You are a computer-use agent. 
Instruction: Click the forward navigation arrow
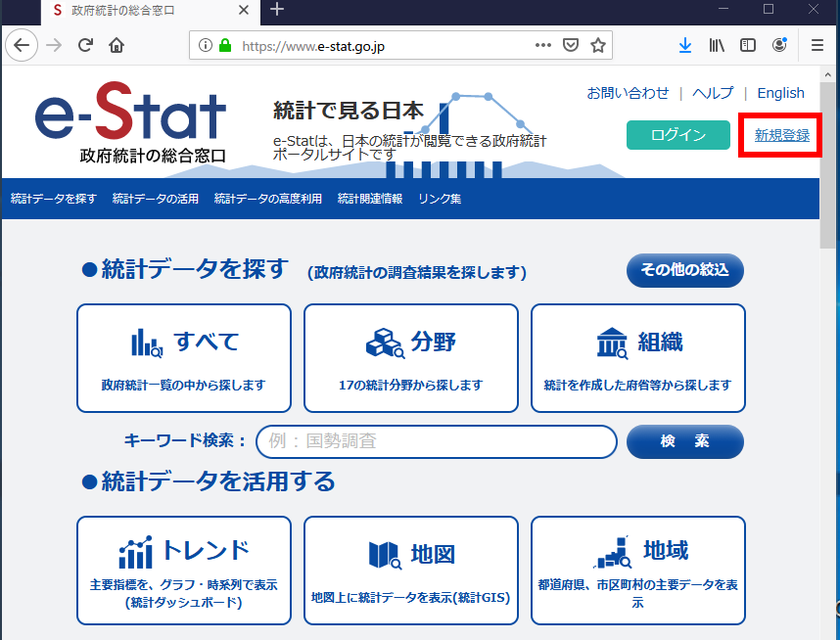(54, 46)
